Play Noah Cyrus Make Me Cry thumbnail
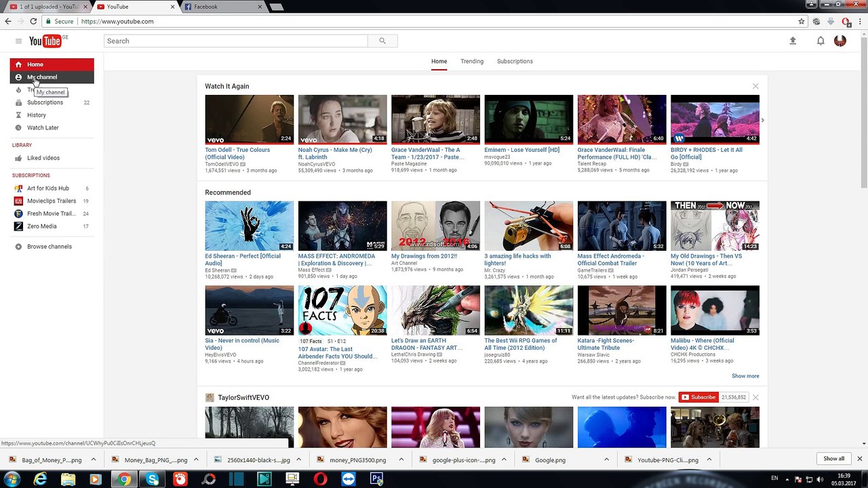 pos(342,119)
